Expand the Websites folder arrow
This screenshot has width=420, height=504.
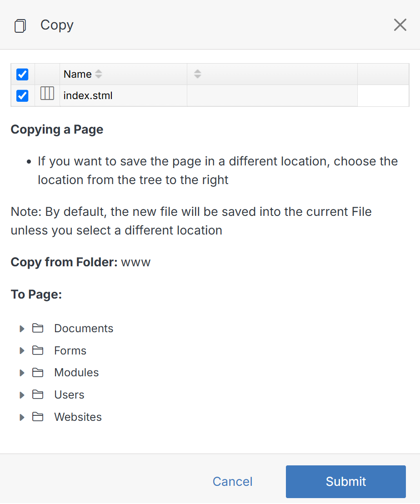22,417
